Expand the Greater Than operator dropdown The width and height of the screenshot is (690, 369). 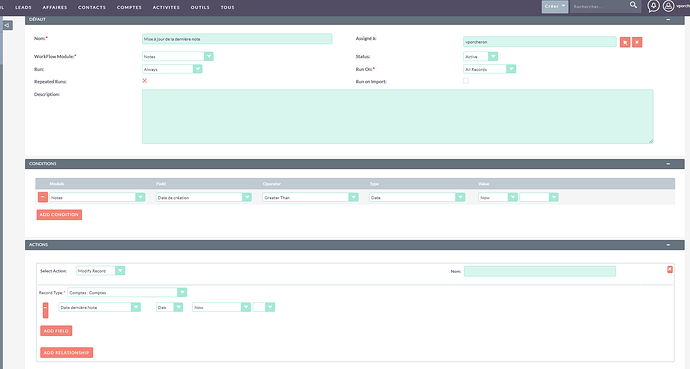(x=310, y=197)
